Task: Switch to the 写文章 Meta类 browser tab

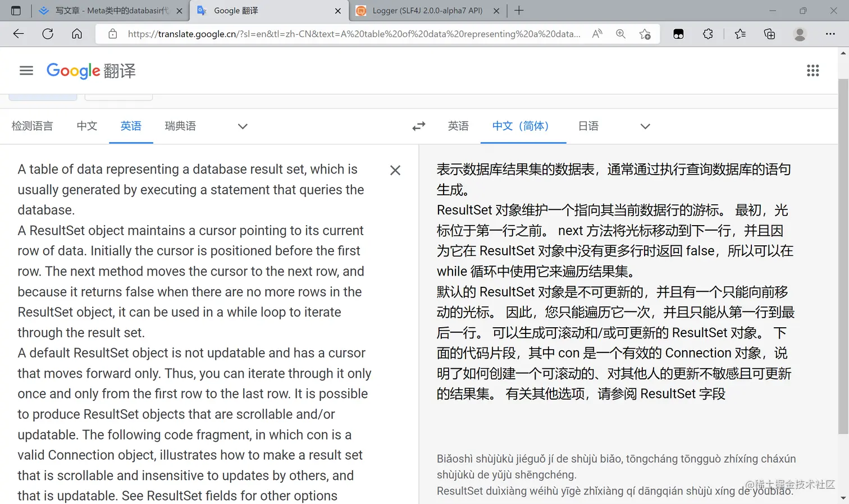Action: (x=111, y=11)
